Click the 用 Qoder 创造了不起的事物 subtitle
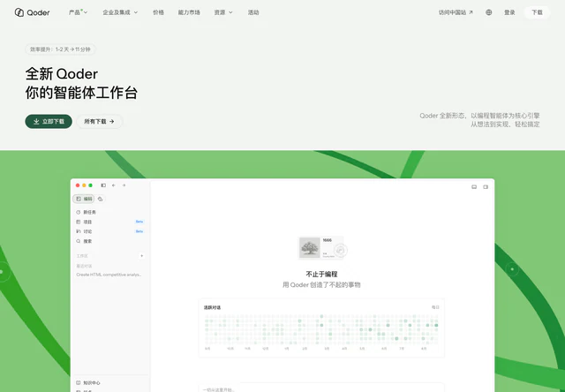This screenshot has height=392, width=565. tap(321, 285)
